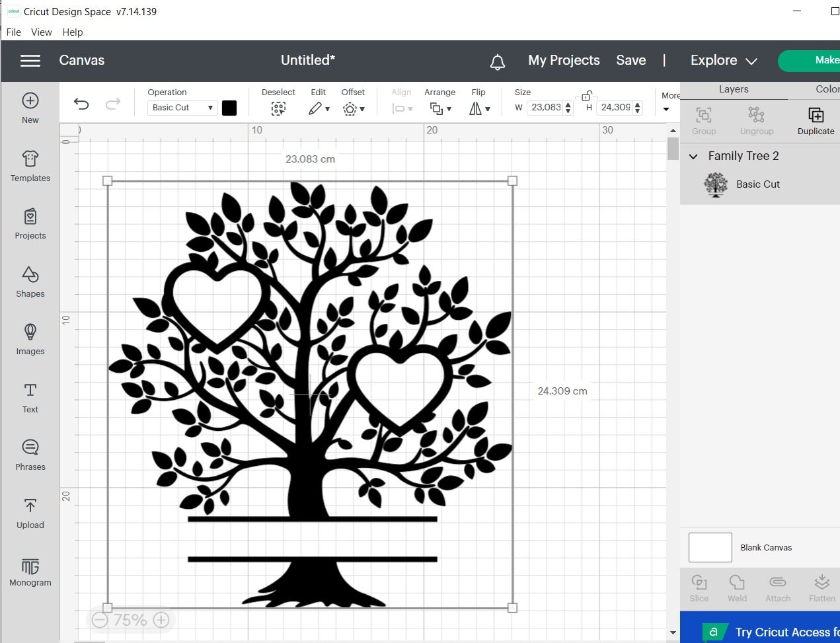Flatten the selection
The height and width of the screenshot is (643, 840).
click(821, 587)
